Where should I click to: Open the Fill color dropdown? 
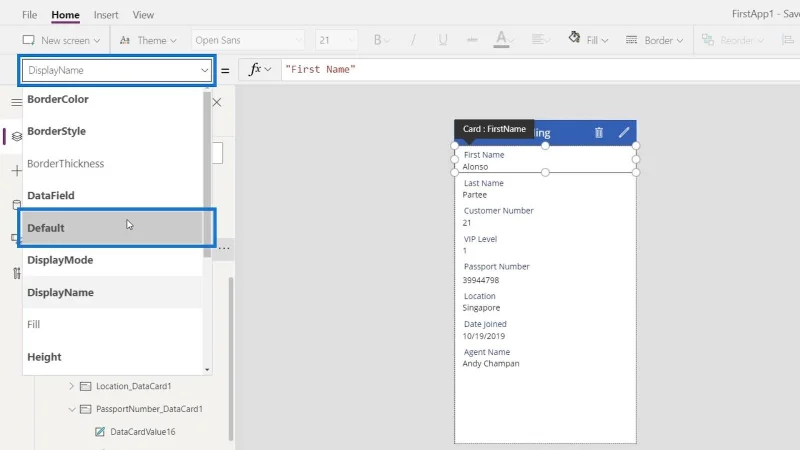point(588,40)
